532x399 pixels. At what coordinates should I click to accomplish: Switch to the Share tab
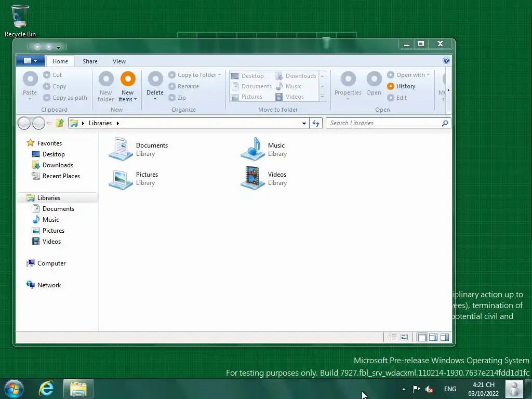point(90,61)
